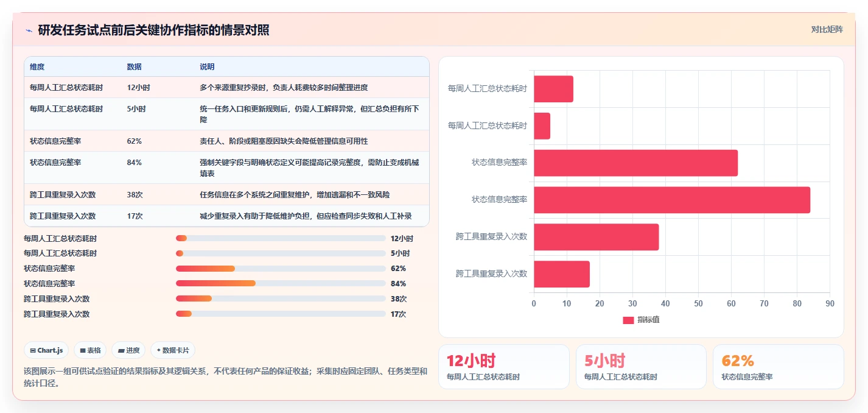This screenshot has width=868, height=413.
Task: Click the x-axis tick label 0
Action: [x=534, y=303]
